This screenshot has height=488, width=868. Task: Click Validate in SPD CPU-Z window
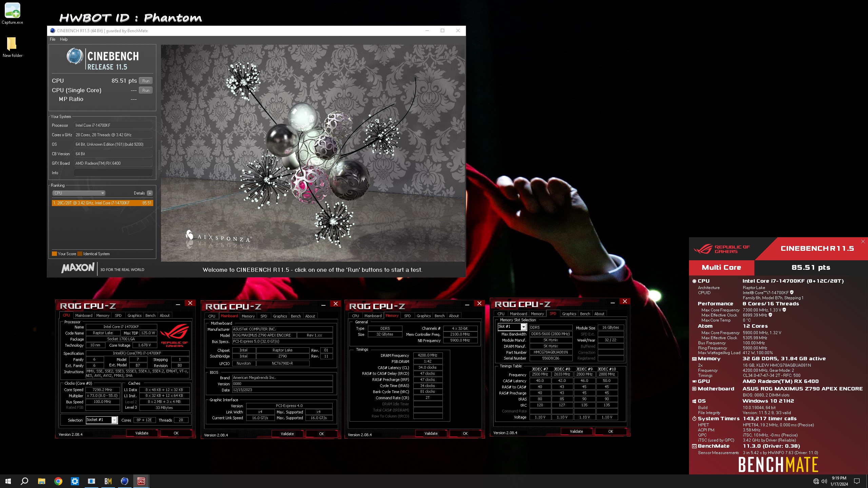pyautogui.click(x=576, y=431)
